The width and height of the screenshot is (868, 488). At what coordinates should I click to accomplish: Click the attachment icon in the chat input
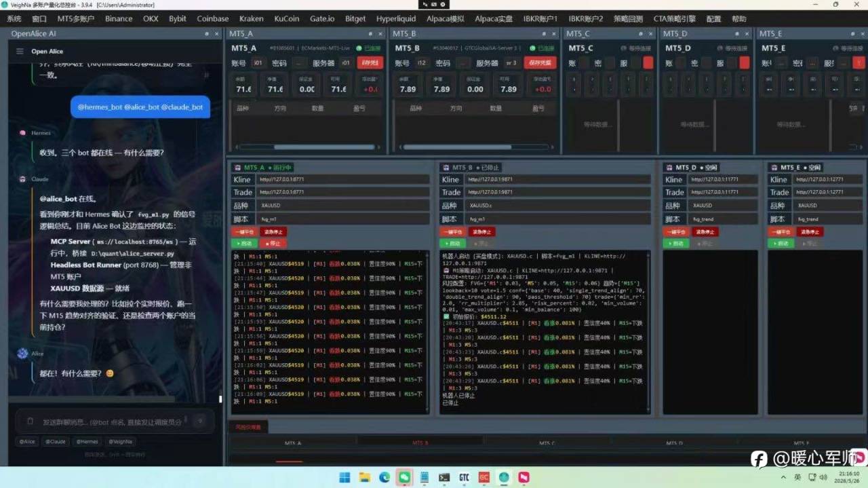pos(30,421)
